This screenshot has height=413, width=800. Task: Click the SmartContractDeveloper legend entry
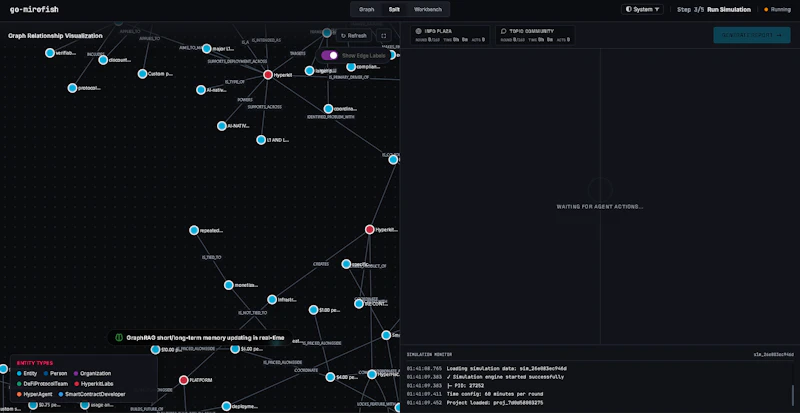pos(92,394)
